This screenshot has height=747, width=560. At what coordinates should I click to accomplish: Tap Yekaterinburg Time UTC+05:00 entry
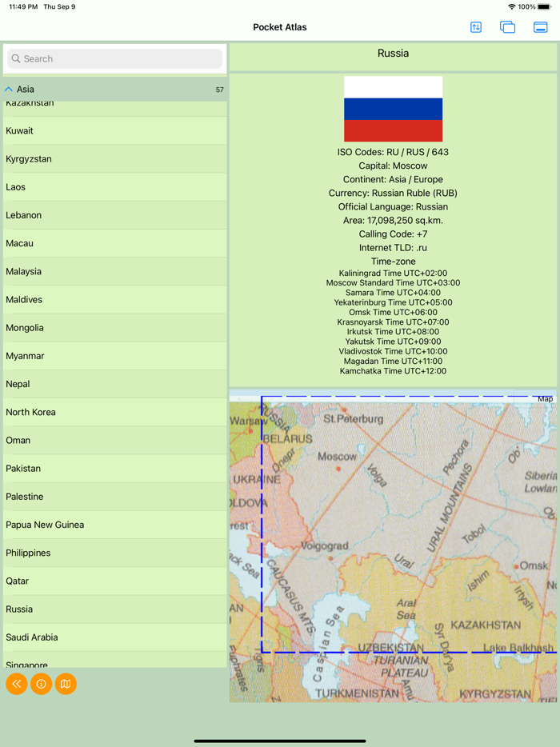393,302
